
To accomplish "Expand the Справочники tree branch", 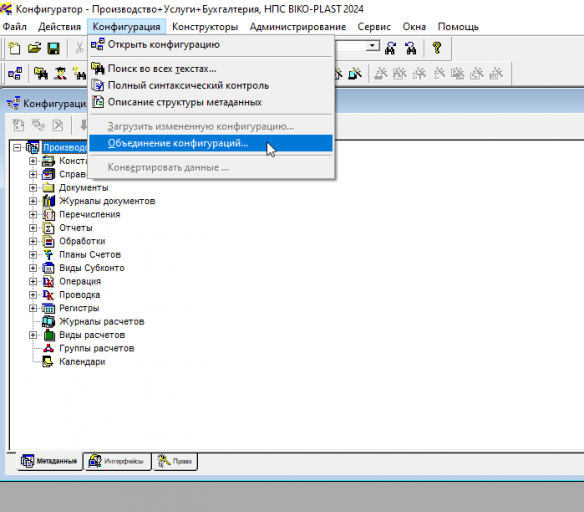I will pos(33,174).
